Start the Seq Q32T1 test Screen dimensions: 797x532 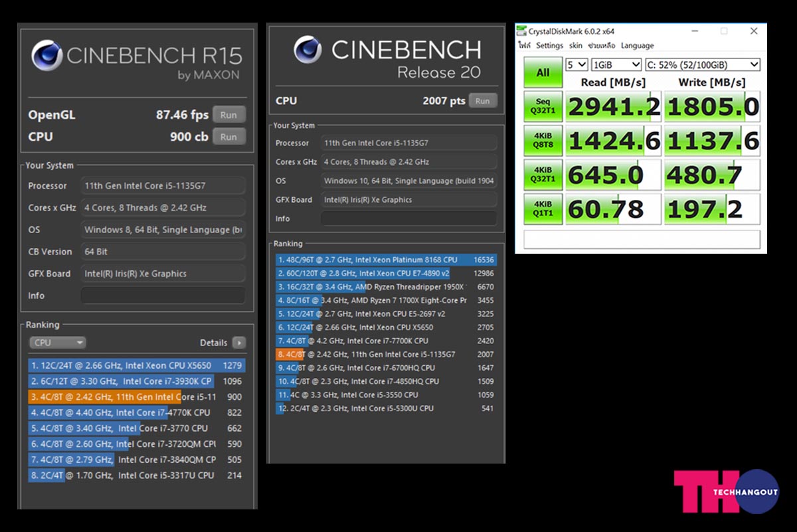tap(543, 106)
